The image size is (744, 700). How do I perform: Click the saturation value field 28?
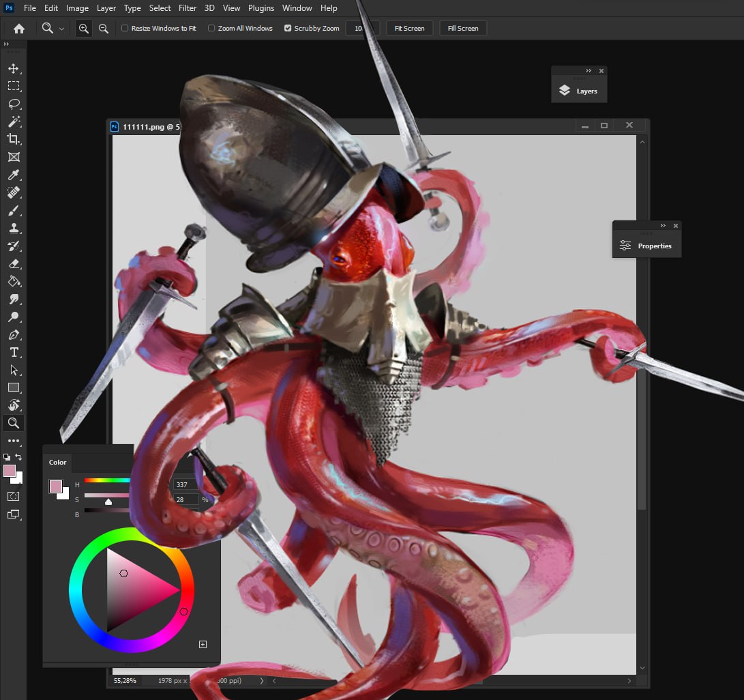click(185, 499)
